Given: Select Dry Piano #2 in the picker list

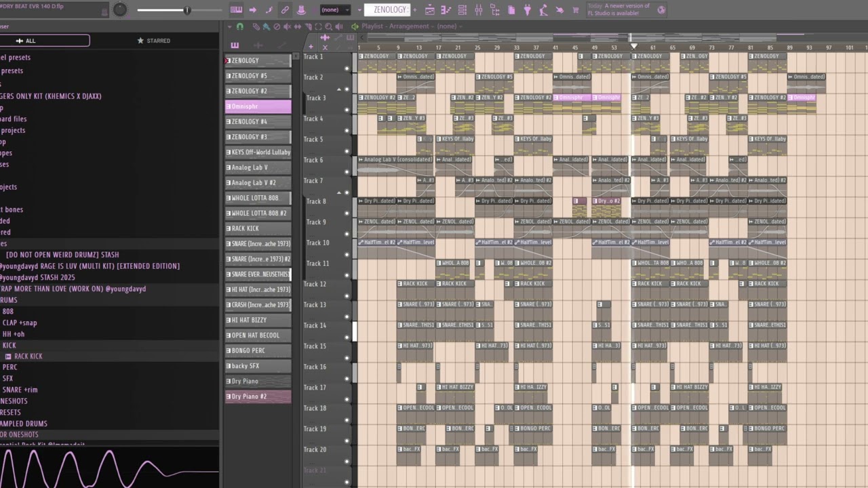Looking at the screenshot, I should pyautogui.click(x=258, y=396).
